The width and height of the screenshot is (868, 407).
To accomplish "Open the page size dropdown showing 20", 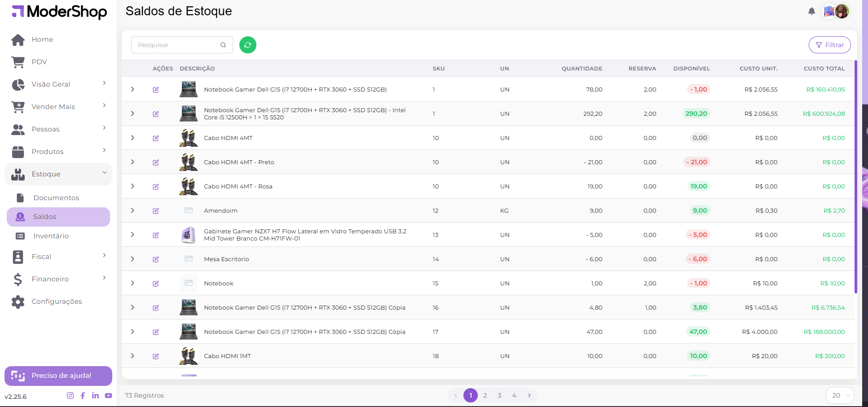I will [840, 395].
